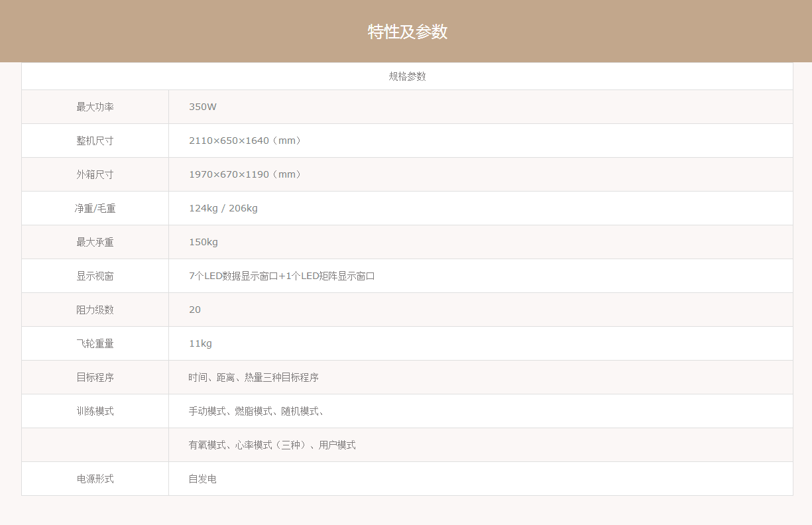Click the 目标程序 row label
This screenshot has width=812, height=525.
point(95,377)
